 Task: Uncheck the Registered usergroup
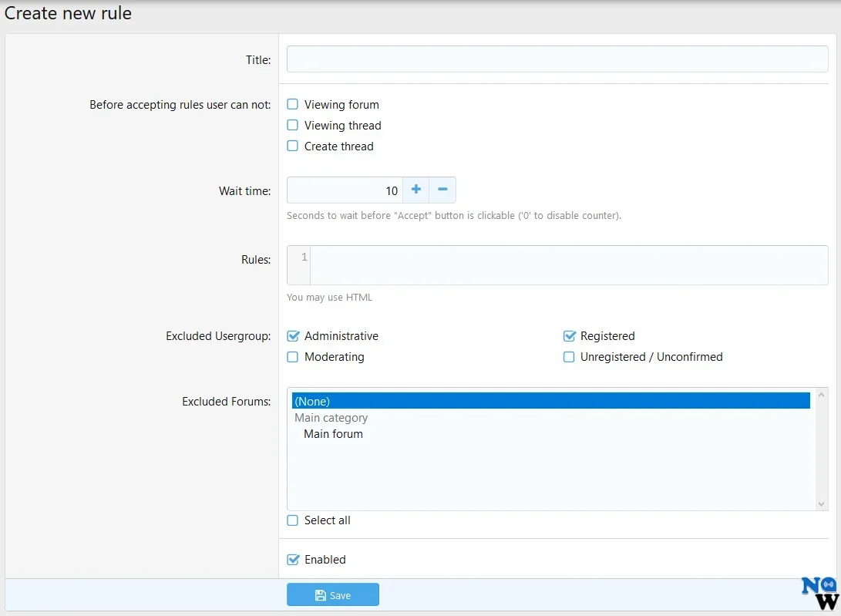coord(569,336)
